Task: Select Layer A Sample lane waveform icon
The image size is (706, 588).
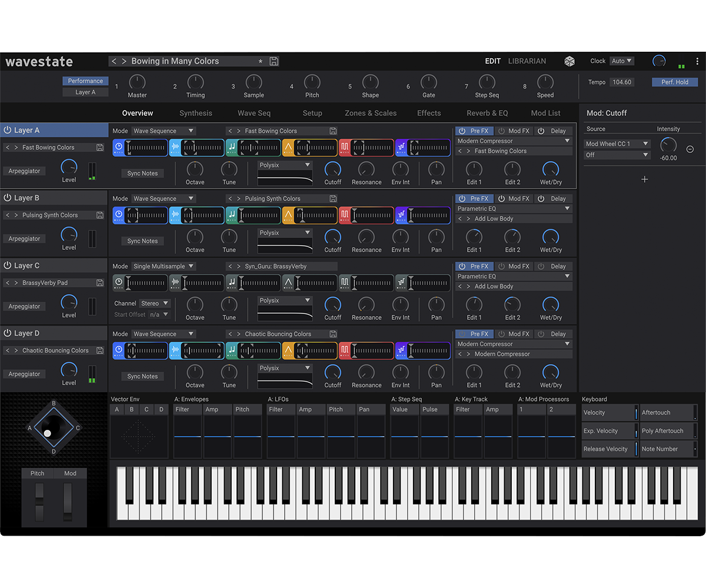Action: 175,148
